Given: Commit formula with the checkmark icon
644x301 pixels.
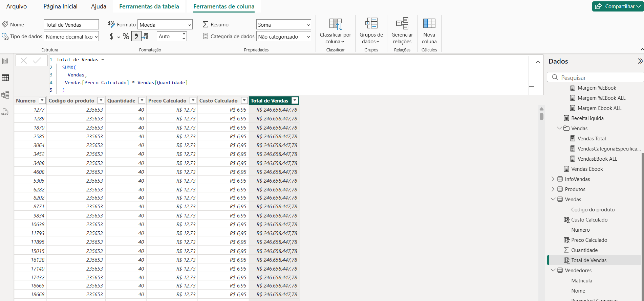Looking at the screenshot, I should point(37,61).
